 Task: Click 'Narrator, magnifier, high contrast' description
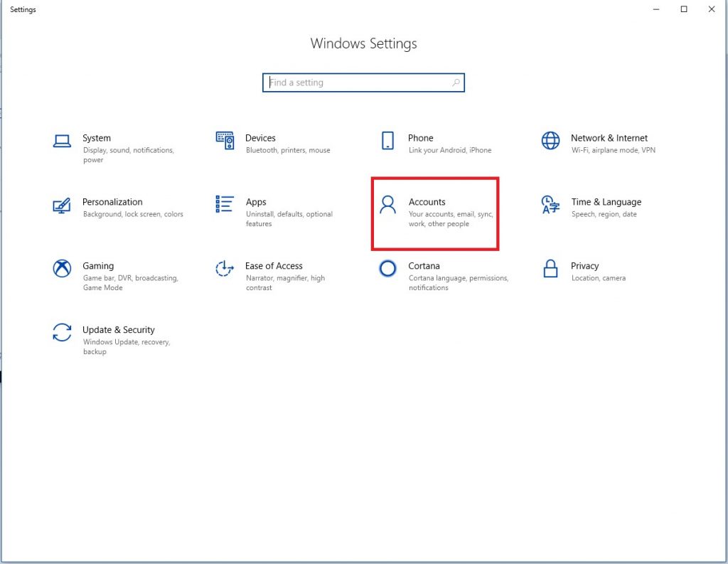click(286, 282)
